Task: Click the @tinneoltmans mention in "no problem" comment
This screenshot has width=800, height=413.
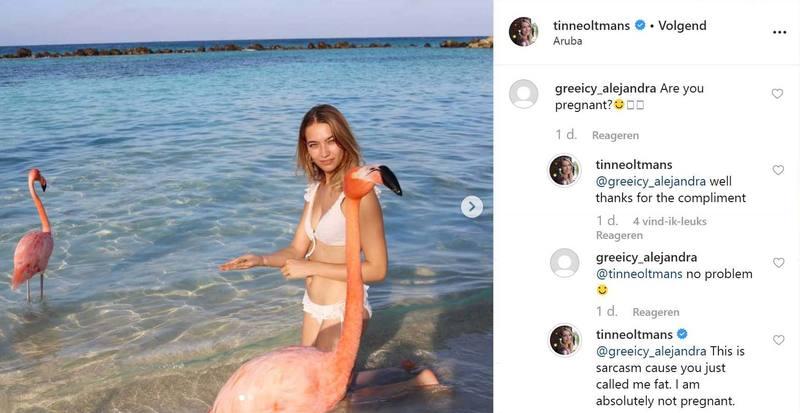Action: [x=645, y=274]
